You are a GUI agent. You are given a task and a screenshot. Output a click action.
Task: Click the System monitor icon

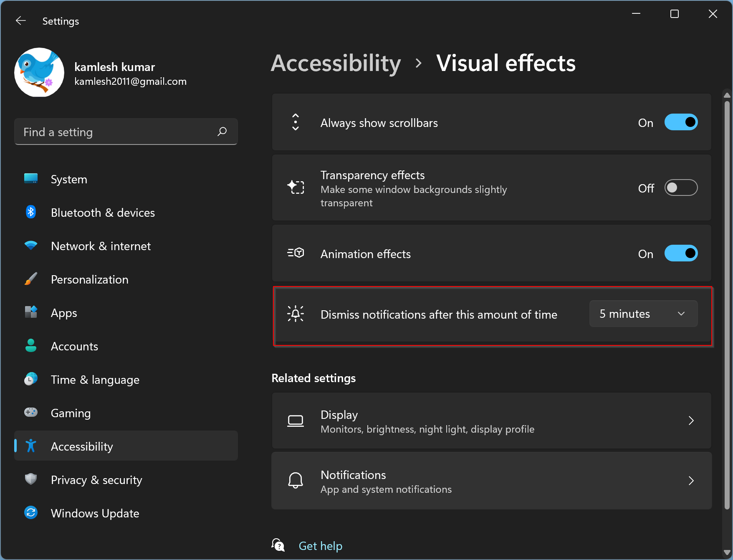pyautogui.click(x=31, y=178)
